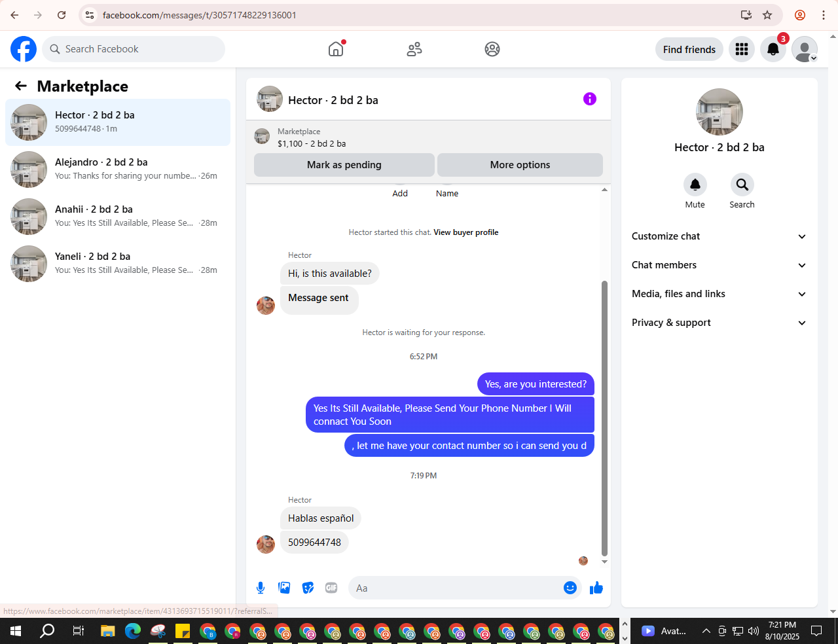This screenshot has height=644, width=838.
Task: Choose a sticker icon
Action: (308, 588)
